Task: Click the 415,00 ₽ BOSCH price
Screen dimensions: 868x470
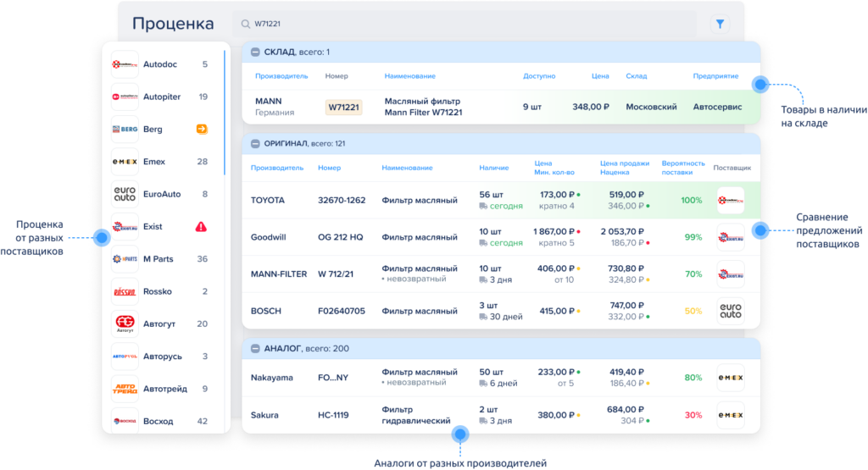Action: pos(557,311)
